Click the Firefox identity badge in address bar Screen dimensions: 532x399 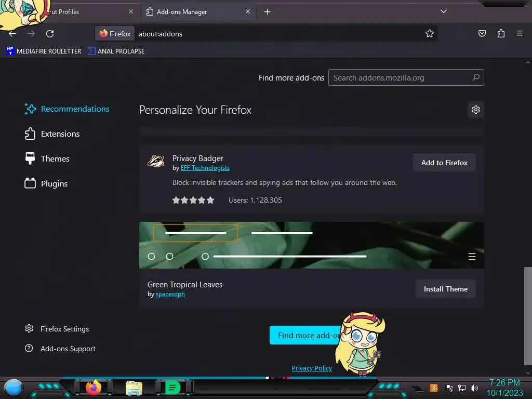coord(115,34)
